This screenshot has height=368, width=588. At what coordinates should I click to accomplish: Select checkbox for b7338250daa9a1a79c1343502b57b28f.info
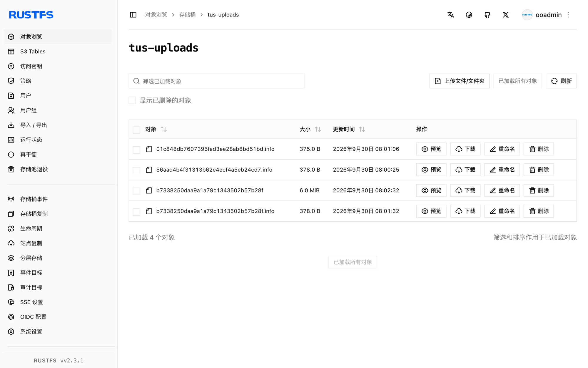click(x=136, y=211)
